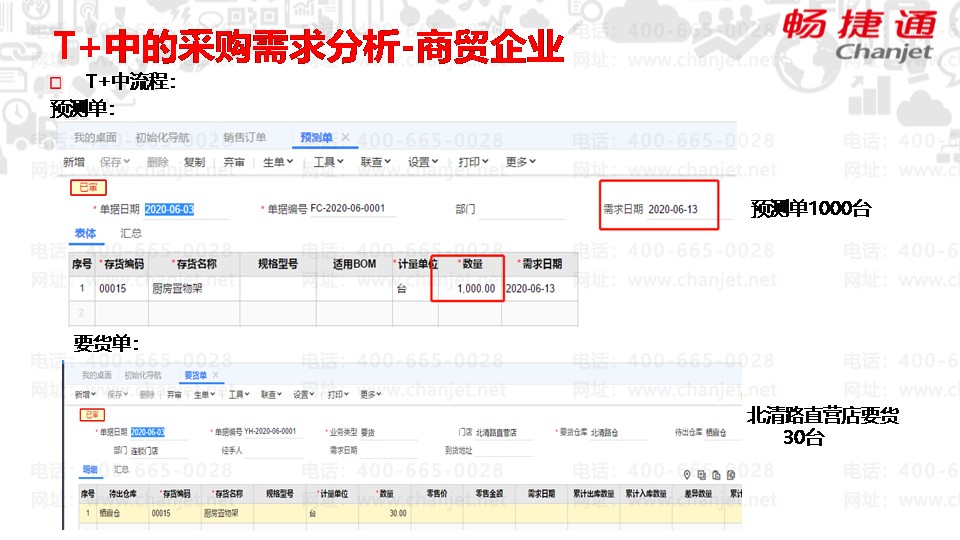Viewport: 960px width, 540px height.
Task: Click quantity cell 1,000.00
Action: tap(470, 288)
